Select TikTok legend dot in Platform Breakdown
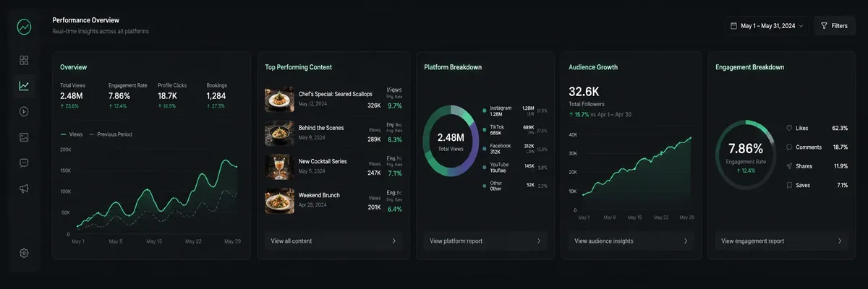868x289 pixels. click(x=484, y=129)
